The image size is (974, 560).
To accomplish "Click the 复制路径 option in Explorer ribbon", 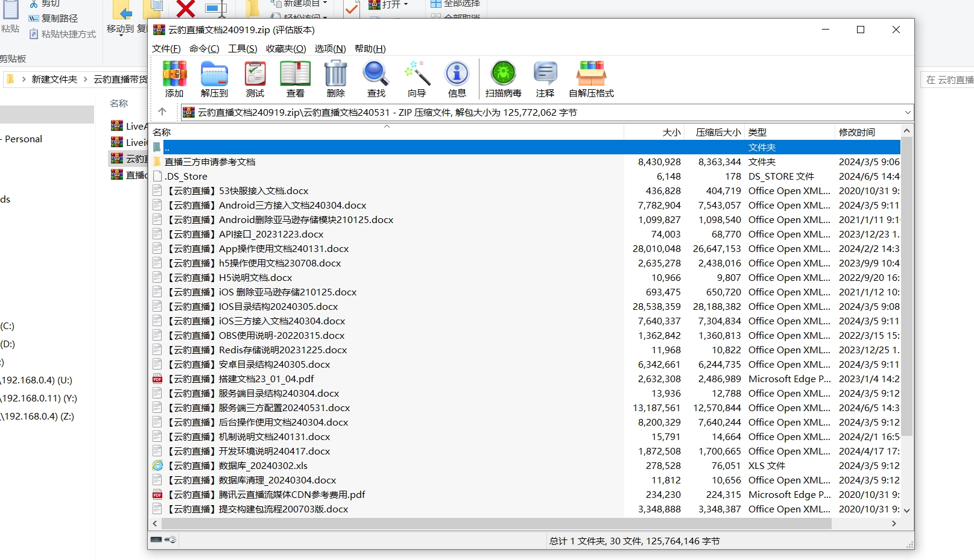I will 54,19.
